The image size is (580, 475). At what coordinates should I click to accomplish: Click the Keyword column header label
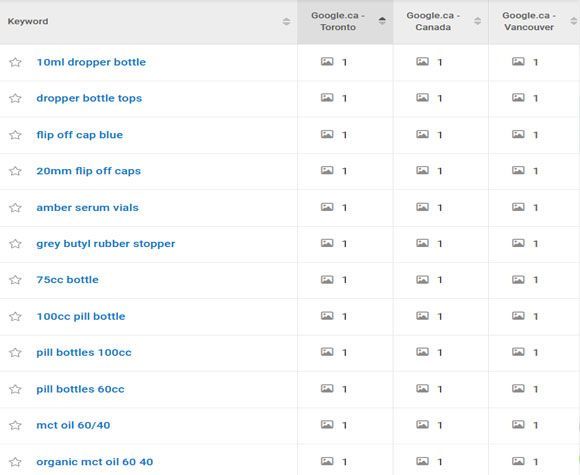click(x=28, y=21)
